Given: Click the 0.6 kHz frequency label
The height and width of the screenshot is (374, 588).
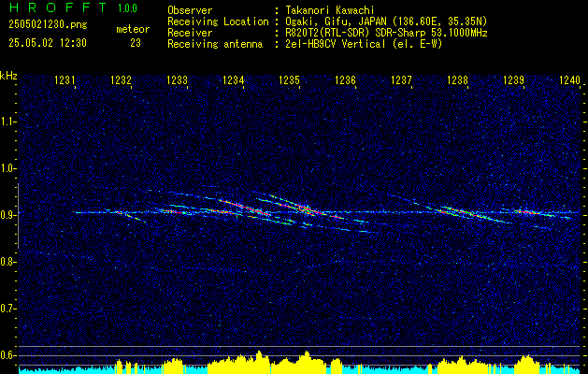Looking at the screenshot, I should [8, 355].
